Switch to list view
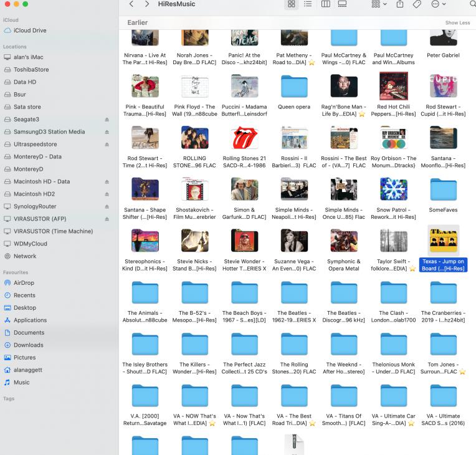476x455 pixels. pyautogui.click(x=308, y=4)
